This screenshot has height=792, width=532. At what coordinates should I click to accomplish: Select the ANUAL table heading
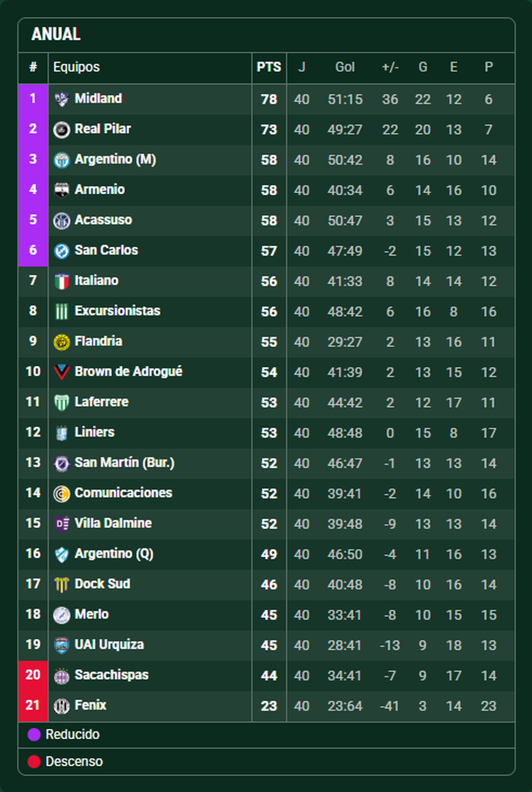[x=56, y=34]
